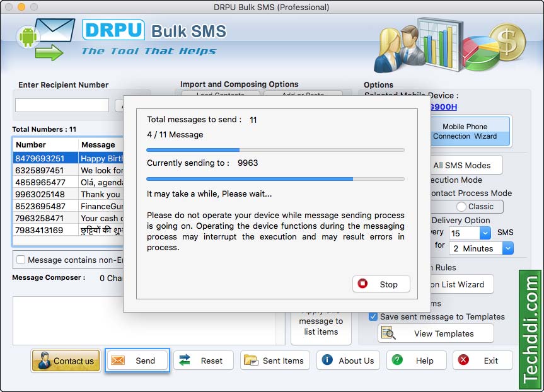Click the red Stop icon in dialog
Image resolution: width=544 pixels, height=392 pixels.
pyautogui.click(x=362, y=284)
